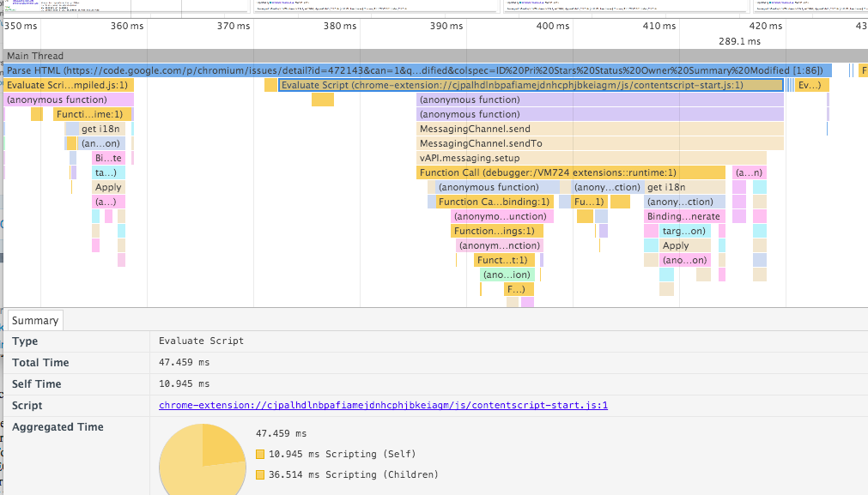Screen dimensions: 868x495
Task: Click the Scripting (Children) color swatch
Action: click(x=260, y=474)
